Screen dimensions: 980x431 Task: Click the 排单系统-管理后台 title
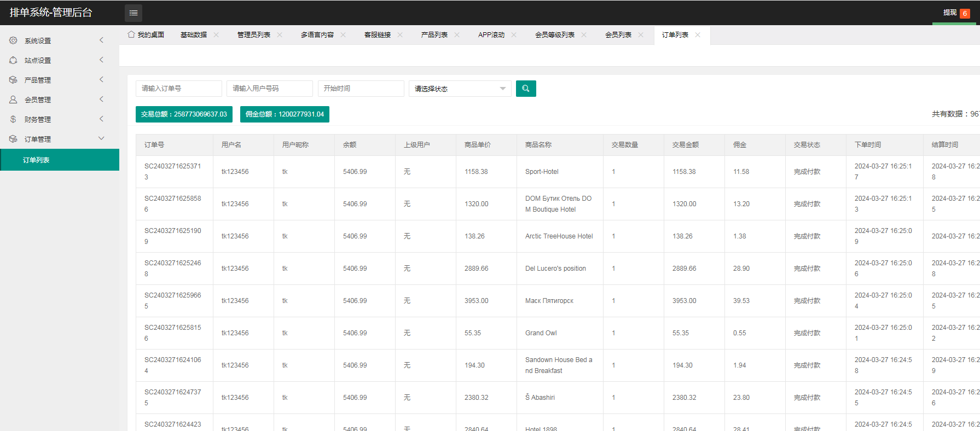pos(51,13)
